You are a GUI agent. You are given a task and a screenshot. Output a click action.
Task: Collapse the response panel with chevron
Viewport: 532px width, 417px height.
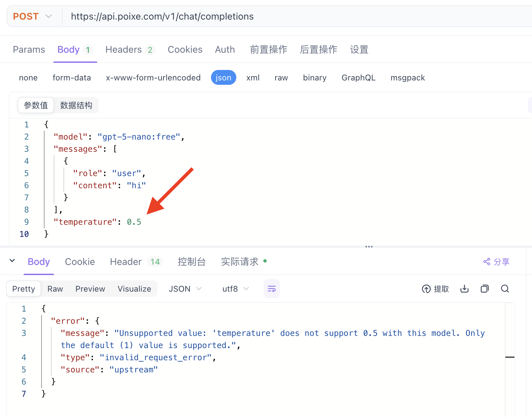pos(12,261)
